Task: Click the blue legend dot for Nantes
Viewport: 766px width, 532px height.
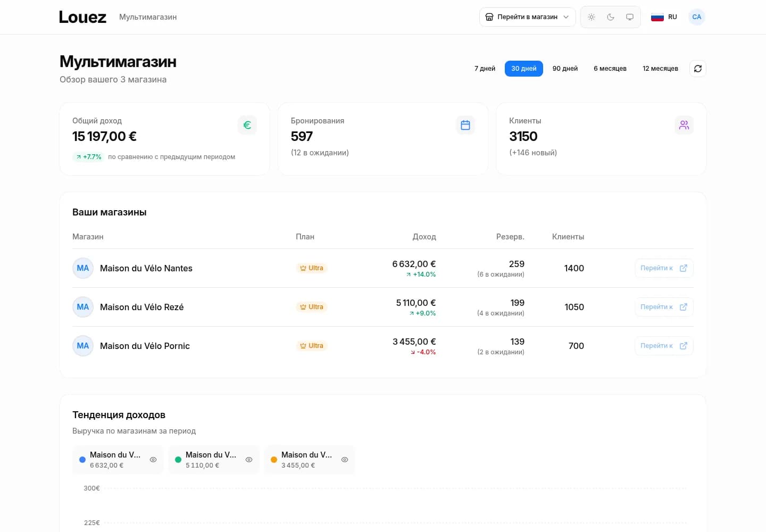Action: click(82, 460)
